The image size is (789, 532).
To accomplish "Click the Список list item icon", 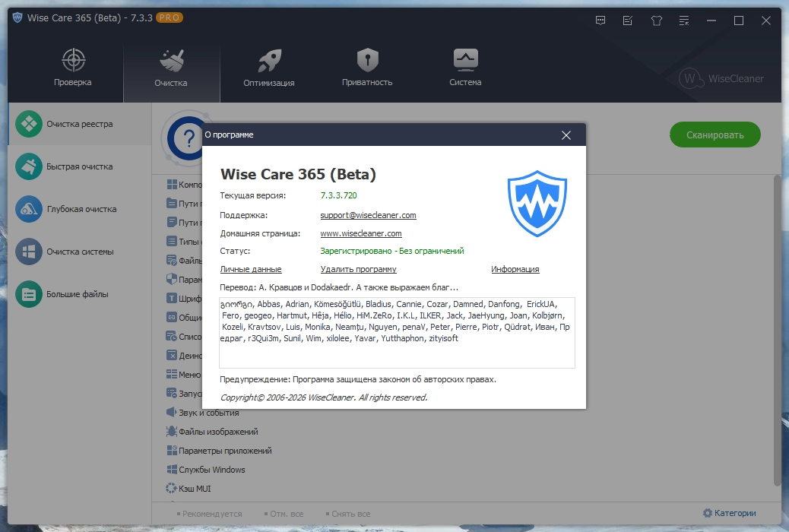I will [171, 336].
